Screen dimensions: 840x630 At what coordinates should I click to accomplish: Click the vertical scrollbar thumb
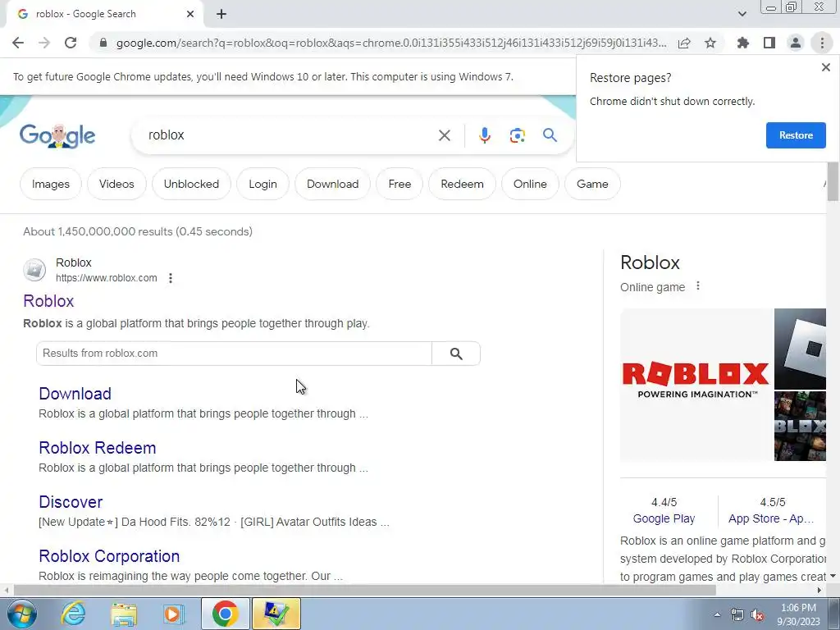tap(833, 181)
